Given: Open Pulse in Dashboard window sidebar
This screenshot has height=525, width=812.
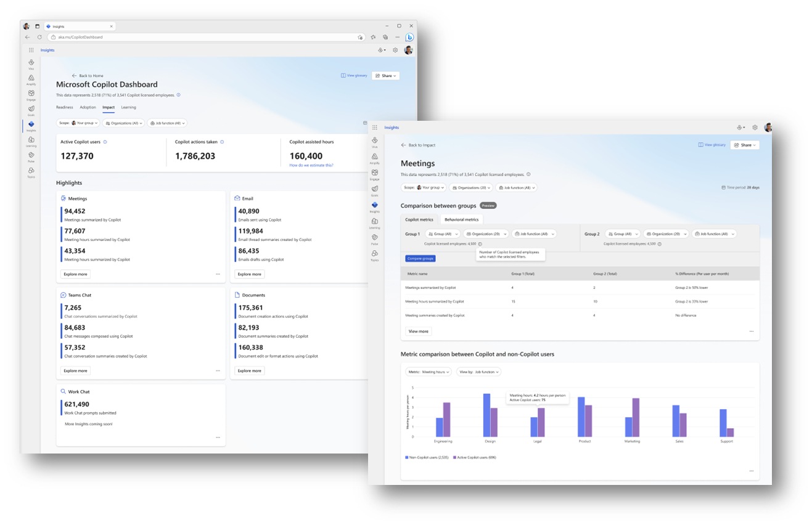Looking at the screenshot, I should click(x=31, y=157).
